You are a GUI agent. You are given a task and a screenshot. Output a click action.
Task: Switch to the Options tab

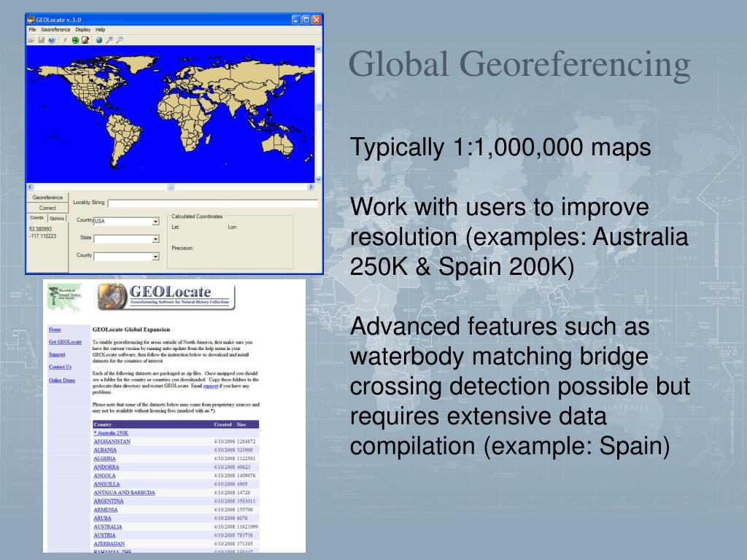[57, 218]
